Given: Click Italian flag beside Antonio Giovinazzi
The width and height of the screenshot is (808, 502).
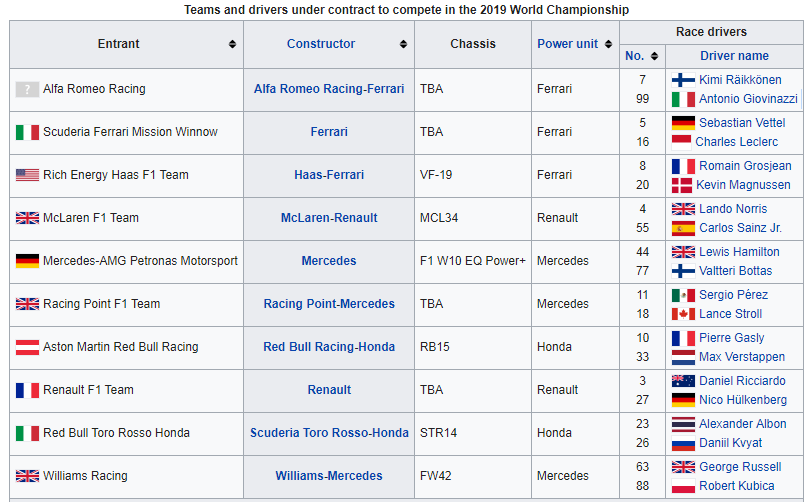Looking at the screenshot, I should [683, 99].
